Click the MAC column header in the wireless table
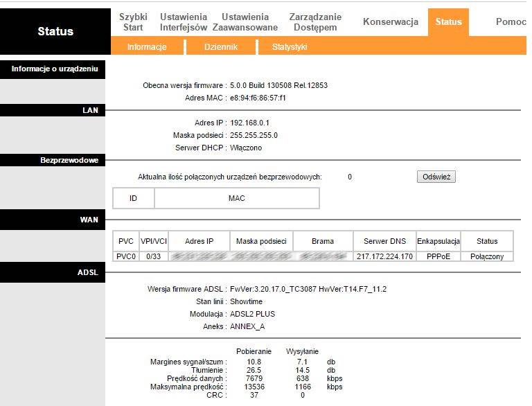Viewport: 532px width, 406px height. click(x=236, y=198)
